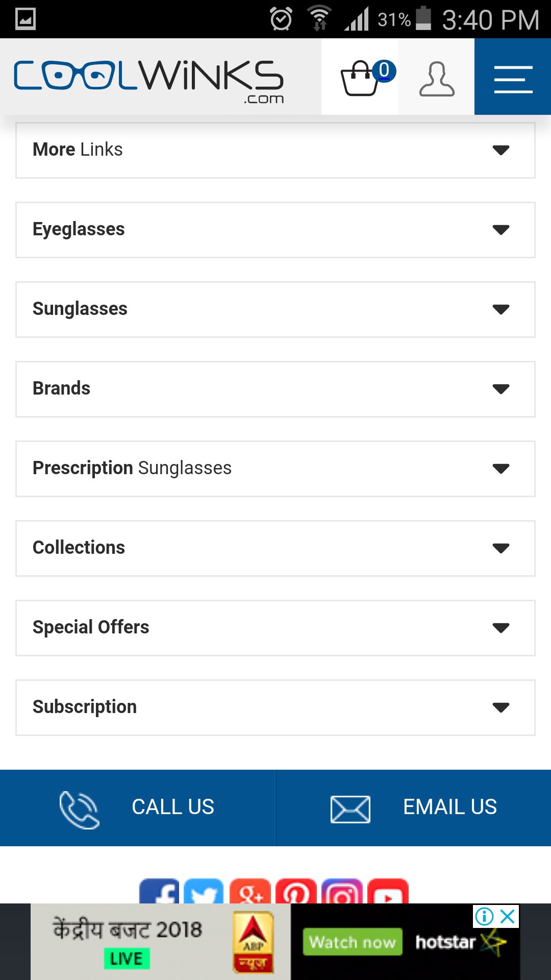Close the Hotstar ad banner
Screen dimensions: 551x980
[508, 917]
